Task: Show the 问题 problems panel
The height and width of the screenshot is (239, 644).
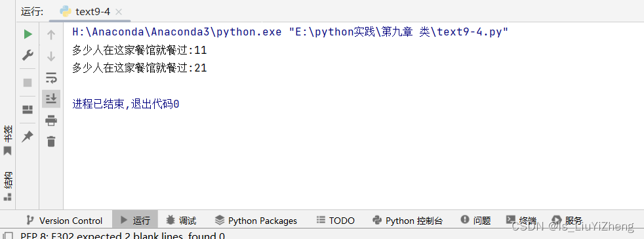Action: click(476, 221)
